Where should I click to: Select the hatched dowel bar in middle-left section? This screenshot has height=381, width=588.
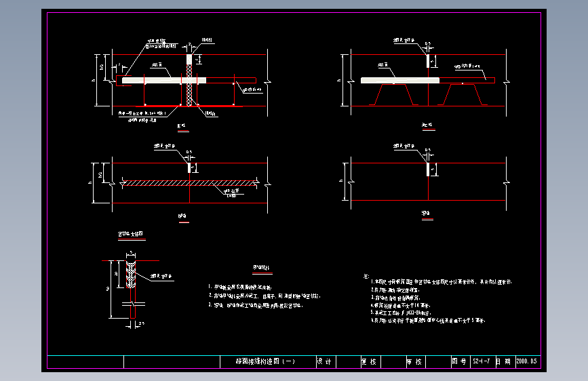(189, 183)
